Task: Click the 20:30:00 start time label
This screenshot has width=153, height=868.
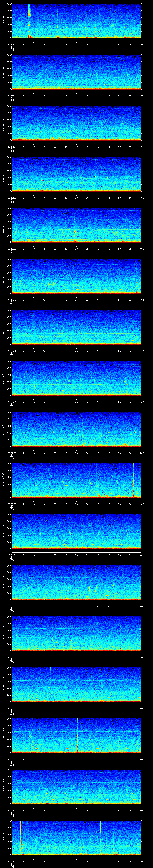Action: [x=12, y=861]
